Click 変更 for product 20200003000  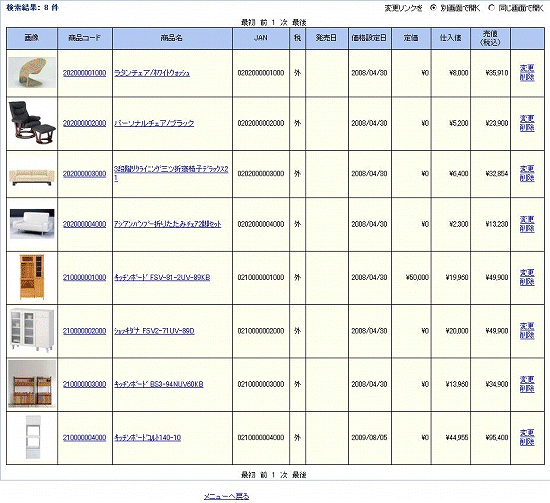pyautogui.click(x=527, y=169)
